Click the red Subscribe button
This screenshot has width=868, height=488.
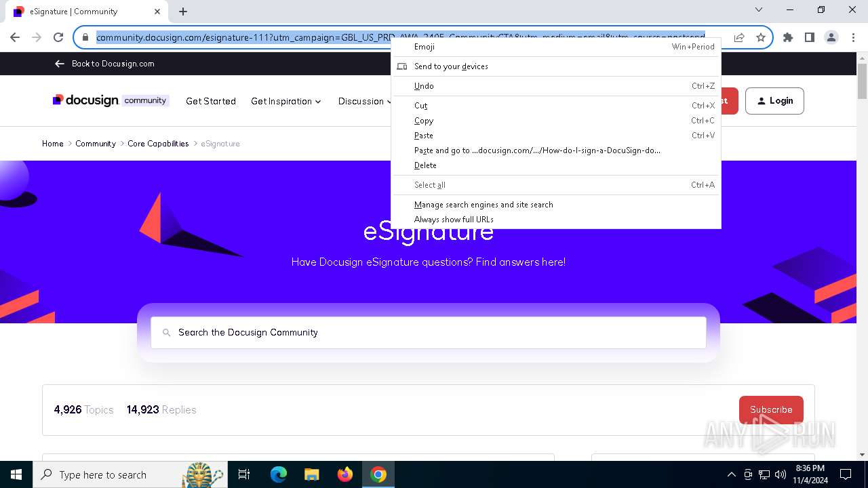coord(771,409)
